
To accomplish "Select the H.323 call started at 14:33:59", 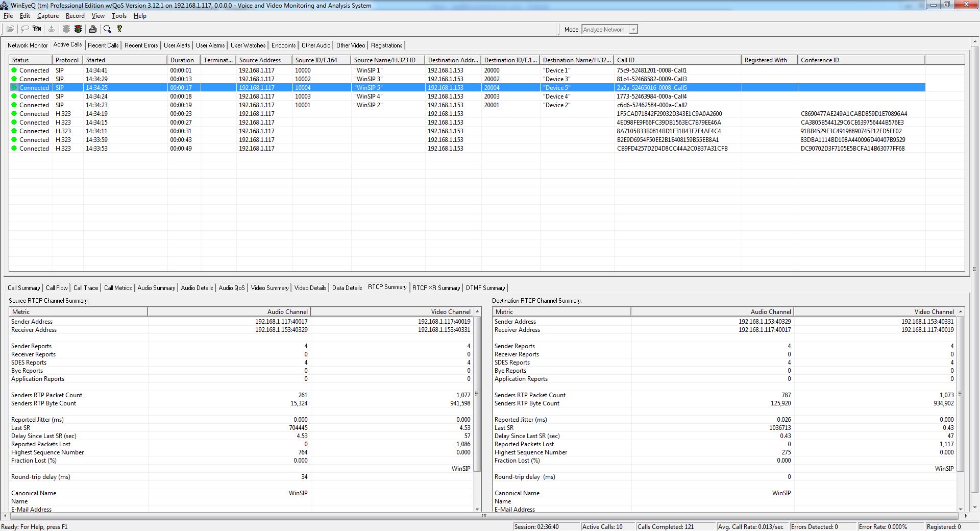I will click(467, 140).
